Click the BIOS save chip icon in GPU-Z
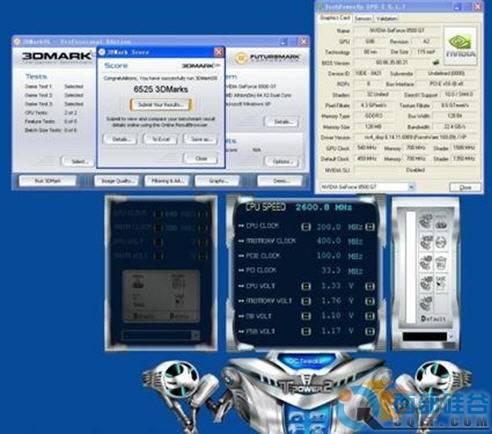The width and height of the screenshot is (492, 434). (435, 62)
